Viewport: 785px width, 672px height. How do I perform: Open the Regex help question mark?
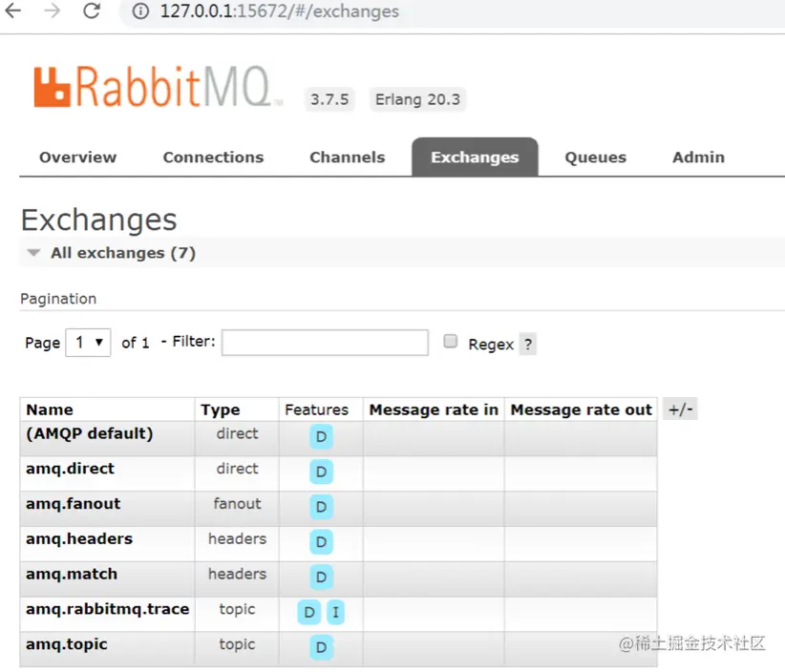tap(528, 345)
